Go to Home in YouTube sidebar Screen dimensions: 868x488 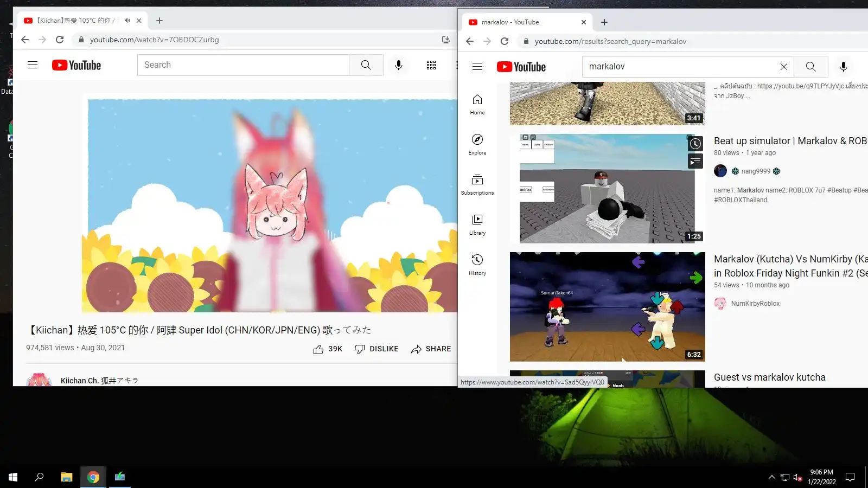point(477,105)
